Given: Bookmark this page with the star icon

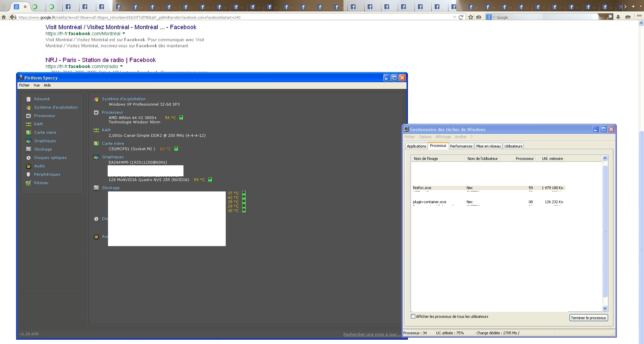Looking at the screenshot, I should [471, 17].
